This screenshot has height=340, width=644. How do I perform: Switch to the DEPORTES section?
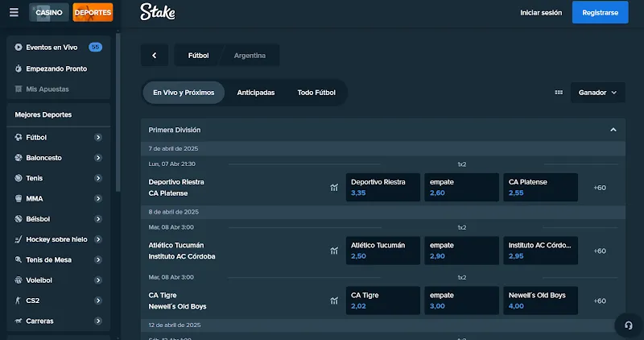click(93, 12)
